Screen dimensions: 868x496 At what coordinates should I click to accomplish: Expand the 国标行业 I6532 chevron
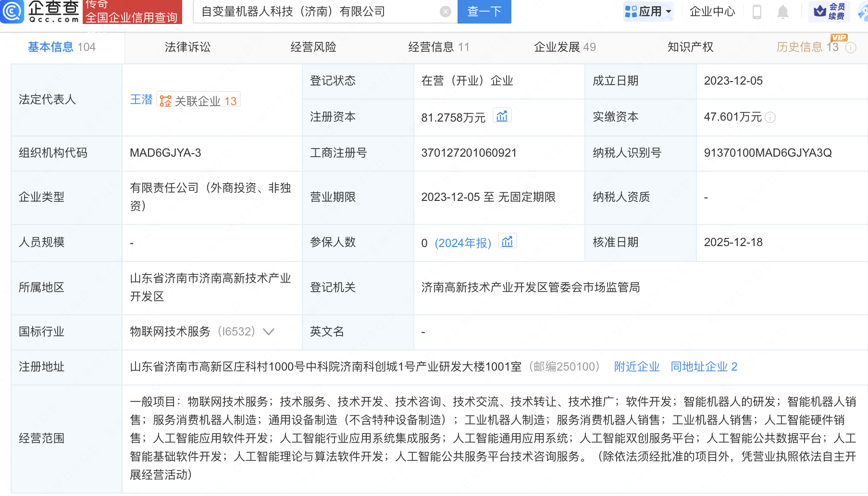[269, 332]
